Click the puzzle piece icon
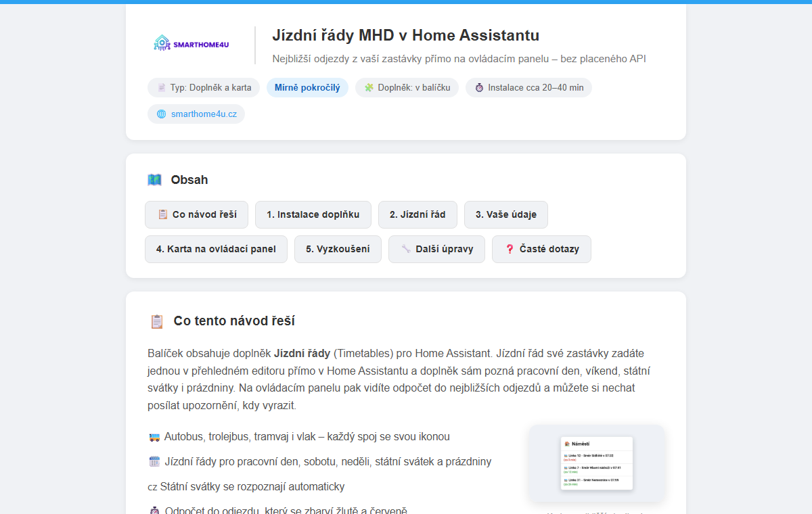Viewport: 812px width, 514px height. point(369,87)
